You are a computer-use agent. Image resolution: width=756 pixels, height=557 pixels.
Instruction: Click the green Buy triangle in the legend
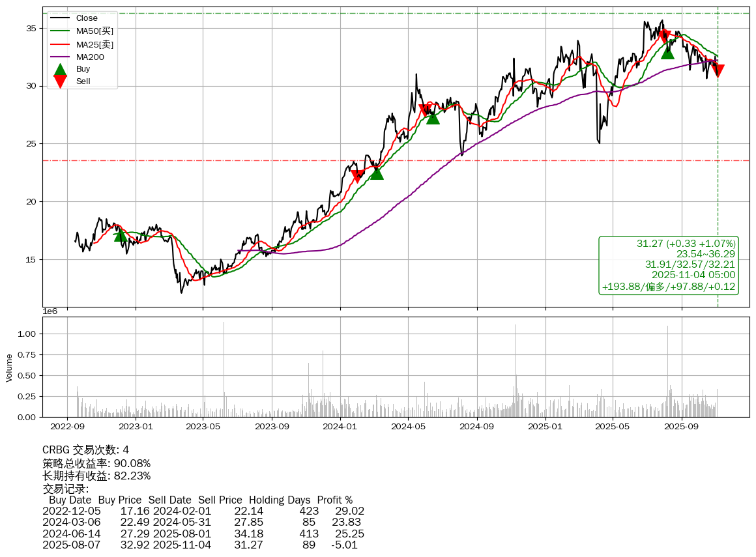60,70
